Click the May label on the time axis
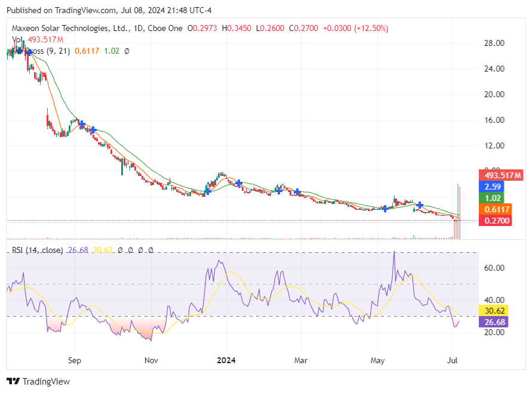532x393 pixels. 377,360
